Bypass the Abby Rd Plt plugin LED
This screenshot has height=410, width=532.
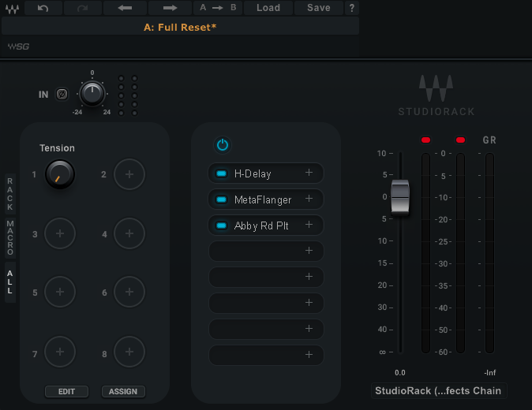222,225
